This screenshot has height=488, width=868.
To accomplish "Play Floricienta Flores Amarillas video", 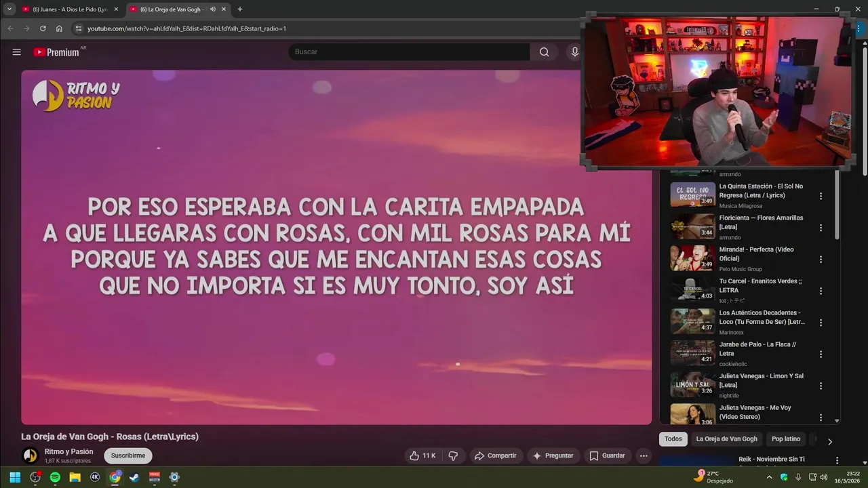I will 761,222.
